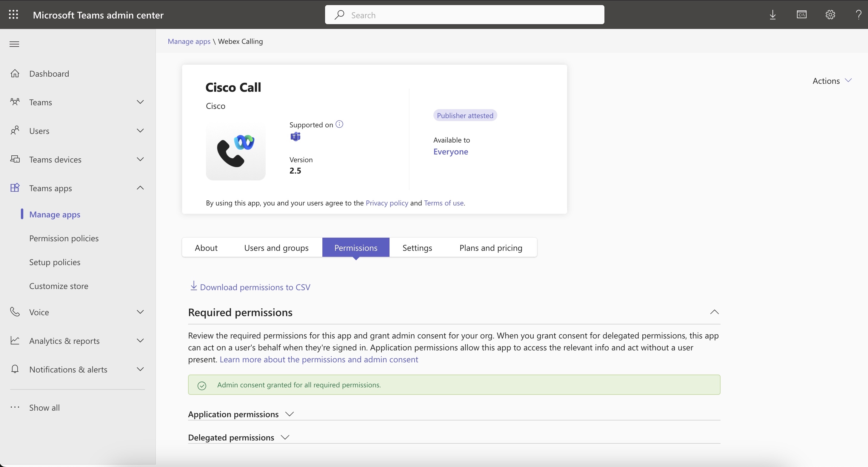The image size is (868, 467).
Task: Switch to the About tab
Action: coord(206,247)
